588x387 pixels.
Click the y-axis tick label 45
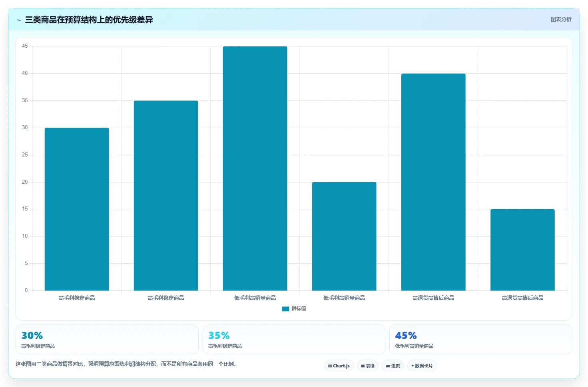(x=25, y=46)
